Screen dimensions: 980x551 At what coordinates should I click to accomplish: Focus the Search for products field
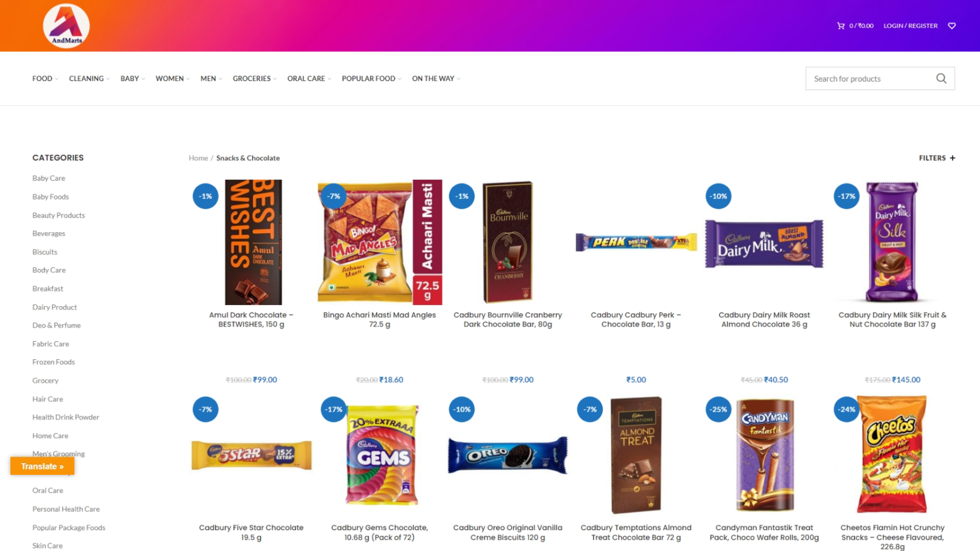pos(870,79)
